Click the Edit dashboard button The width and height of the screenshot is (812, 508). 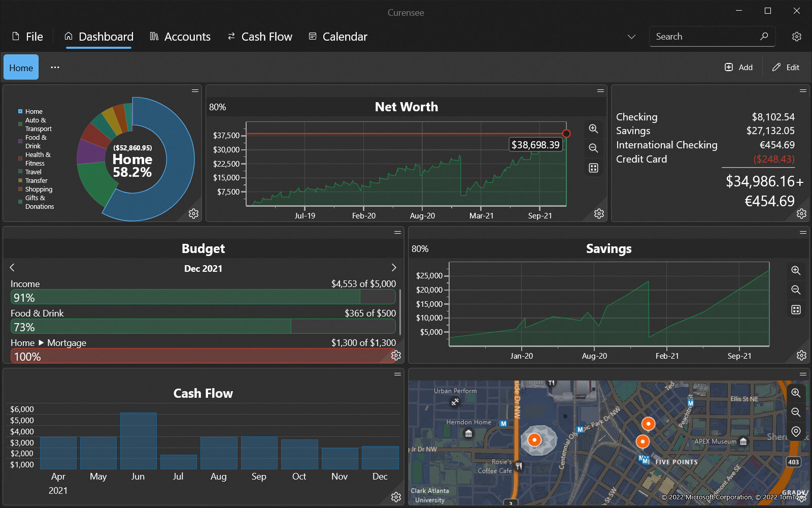tap(786, 68)
